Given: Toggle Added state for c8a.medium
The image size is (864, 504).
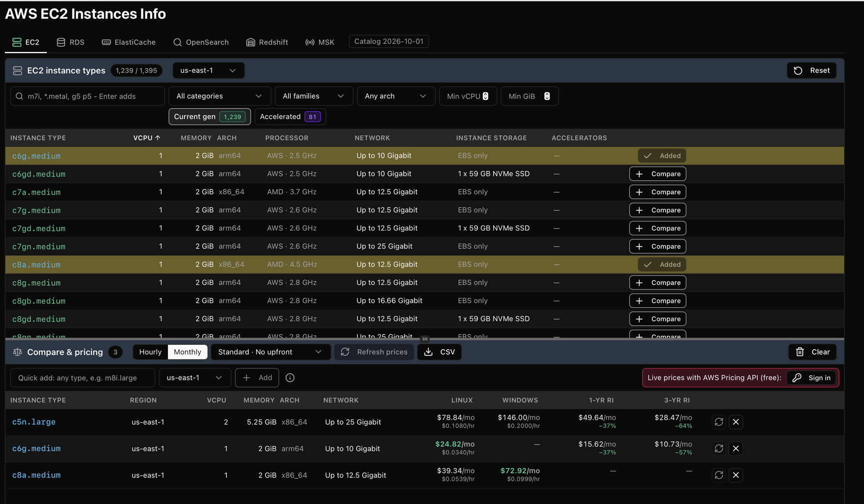Looking at the screenshot, I should [x=662, y=265].
